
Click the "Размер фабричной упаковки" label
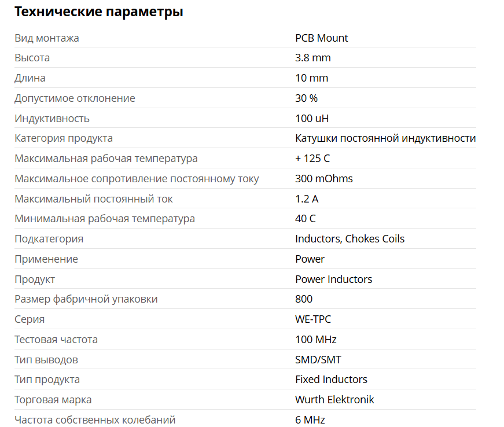point(86,299)
